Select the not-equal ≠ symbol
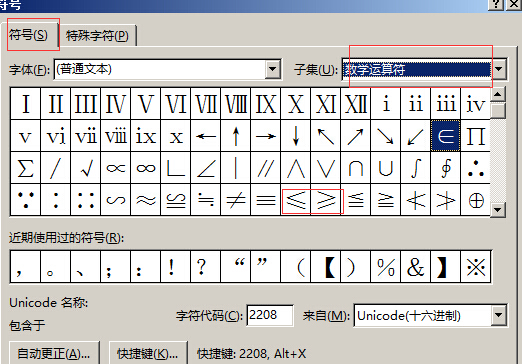Screen dimensions: 522x364 coord(236,200)
